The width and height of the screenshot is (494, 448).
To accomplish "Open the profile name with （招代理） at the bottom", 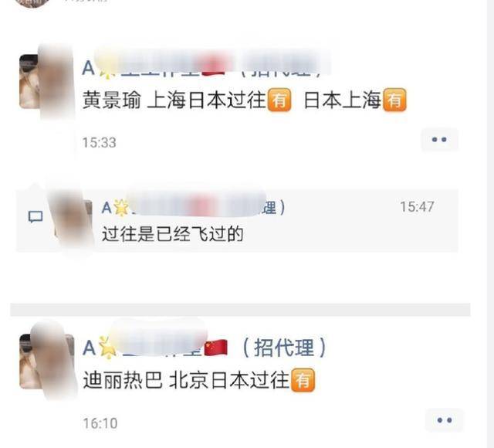I will tap(204, 348).
